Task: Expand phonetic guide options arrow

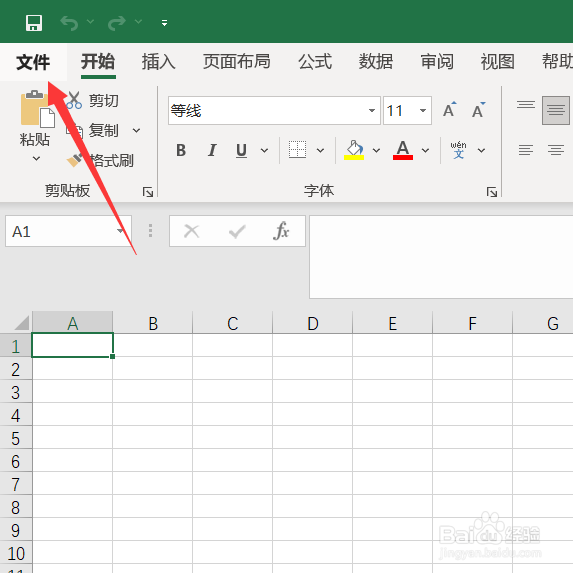Action: click(x=482, y=150)
